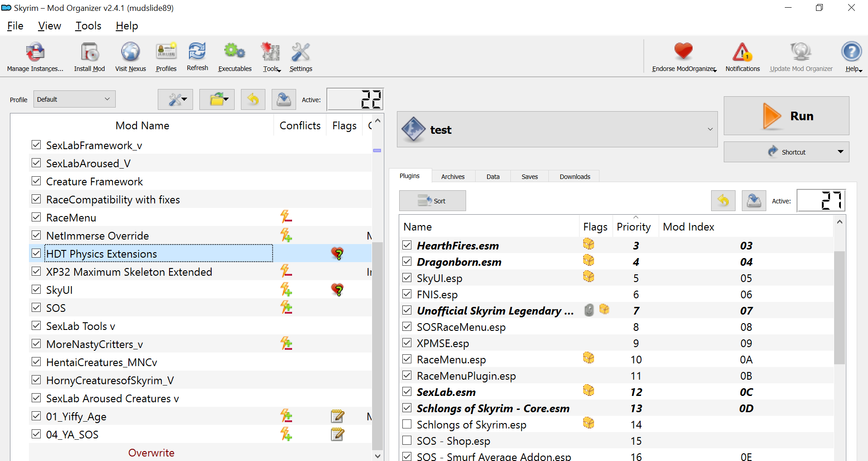This screenshot has height=461, width=868.
Task: Select the Dragonborn.esm plugin row
Action: click(x=616, y=262)
